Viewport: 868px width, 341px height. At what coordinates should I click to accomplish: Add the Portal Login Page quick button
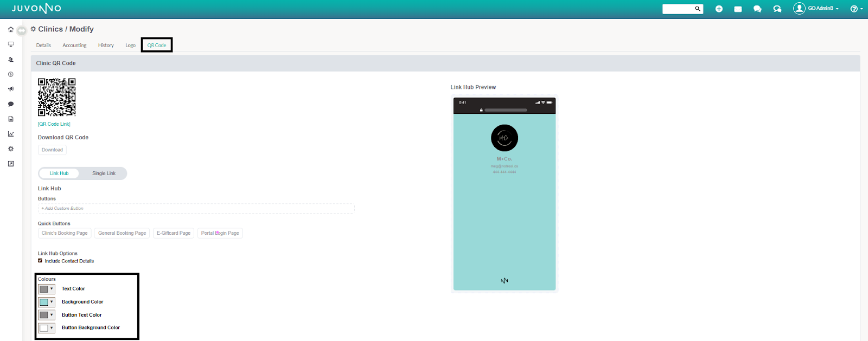(220, 233)
